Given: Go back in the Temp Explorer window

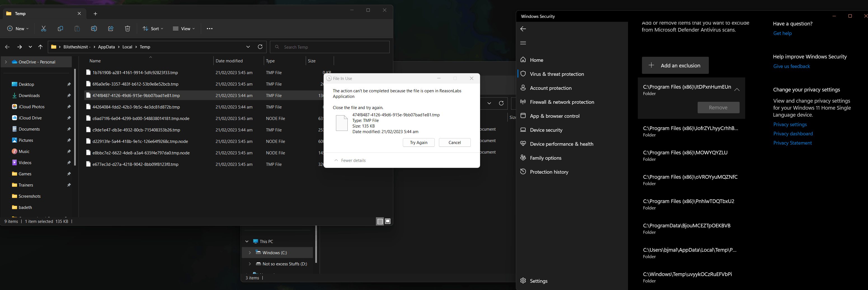Looking at the screenshot, I should pos(8,47).
